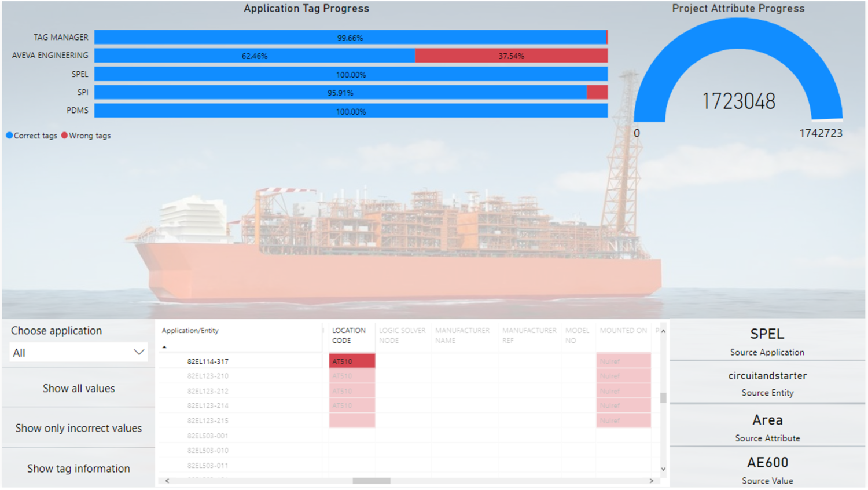This screenshot has height=490, width=868.
Task: Click the Project Attribute Progress gauge arc
Action: pos(738,35)
